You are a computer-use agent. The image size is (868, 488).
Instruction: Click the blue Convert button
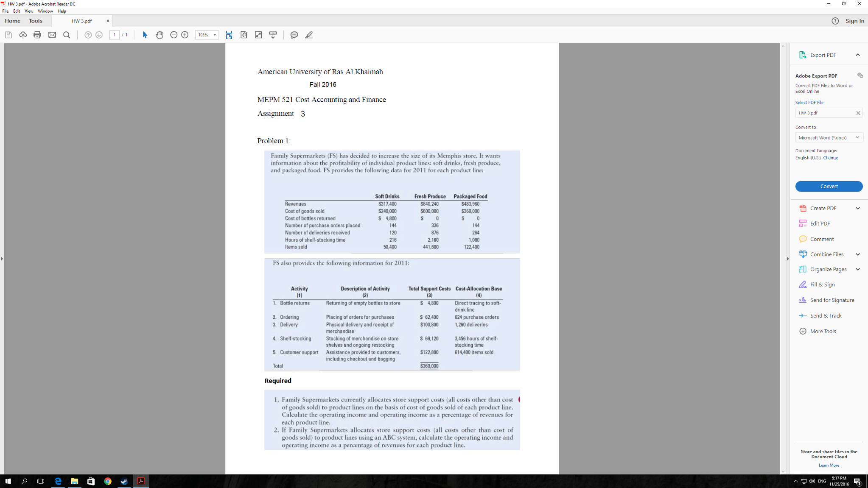[829, 186]
